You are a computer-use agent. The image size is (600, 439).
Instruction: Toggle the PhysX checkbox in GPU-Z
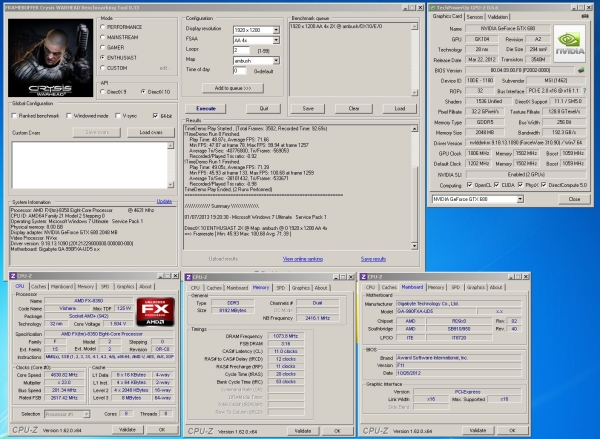(x=520, y=185)
